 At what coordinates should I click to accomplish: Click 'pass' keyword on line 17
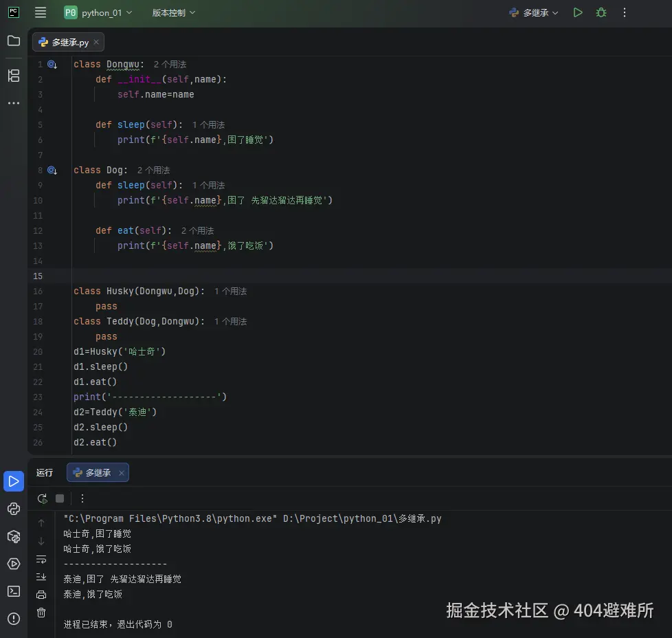coord(107,306)
